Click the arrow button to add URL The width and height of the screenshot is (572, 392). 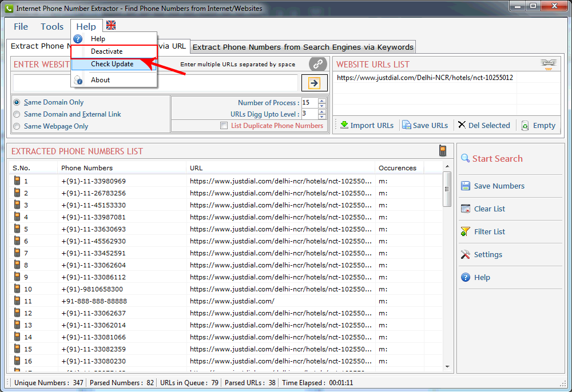(314, 83)
